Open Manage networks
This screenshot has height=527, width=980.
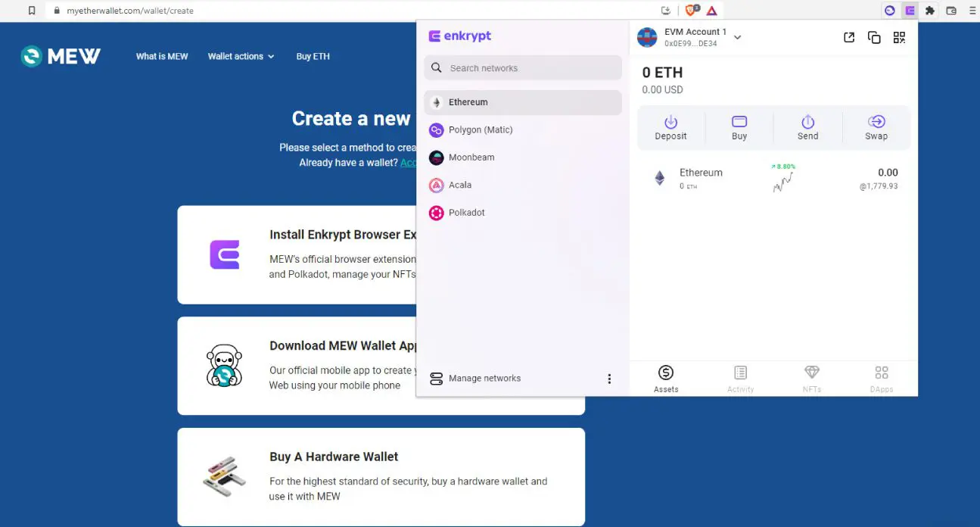(475, 379)
